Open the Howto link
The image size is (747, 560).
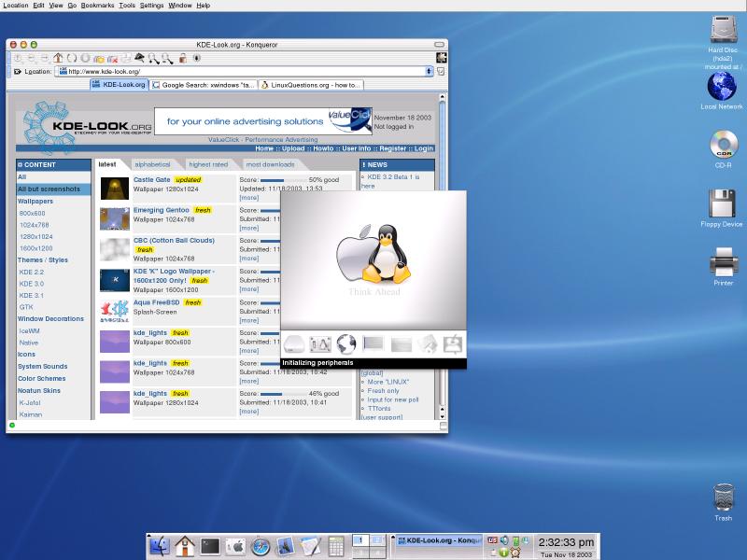point(323,148)
